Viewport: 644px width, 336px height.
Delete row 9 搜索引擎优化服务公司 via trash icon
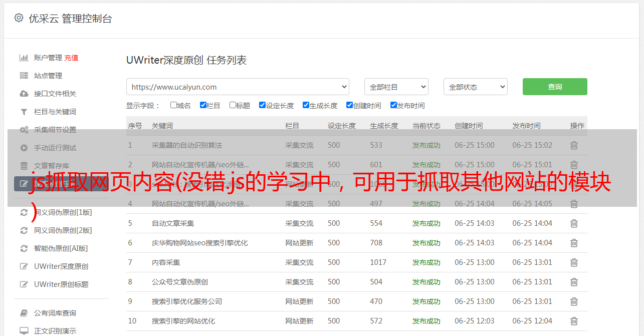click(574, 301)
